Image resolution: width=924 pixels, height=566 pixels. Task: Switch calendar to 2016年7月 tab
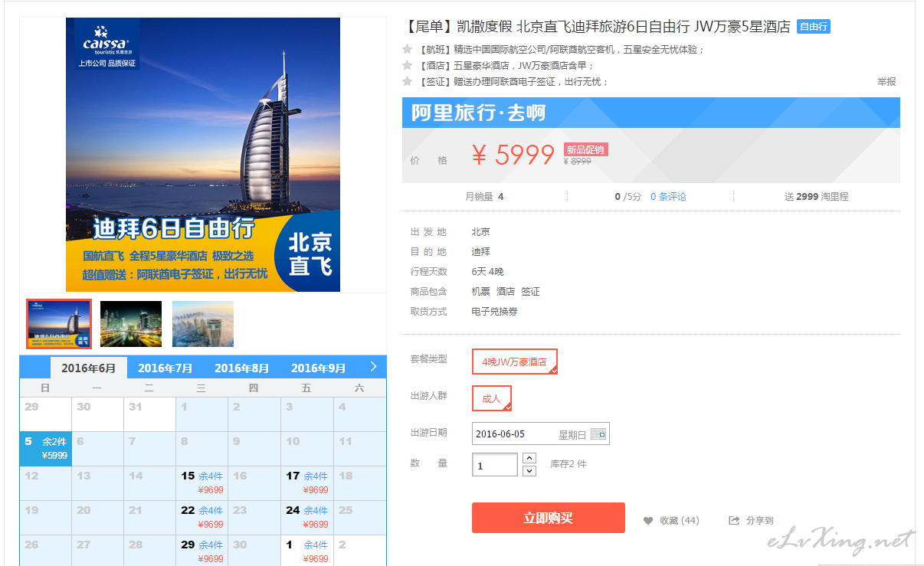[165, 368]
